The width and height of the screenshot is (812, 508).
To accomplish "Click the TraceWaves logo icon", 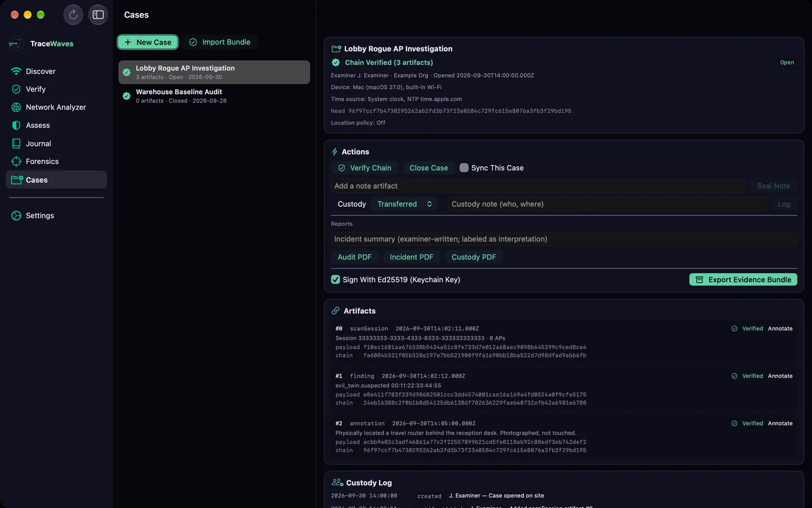I will click(16, 43).
